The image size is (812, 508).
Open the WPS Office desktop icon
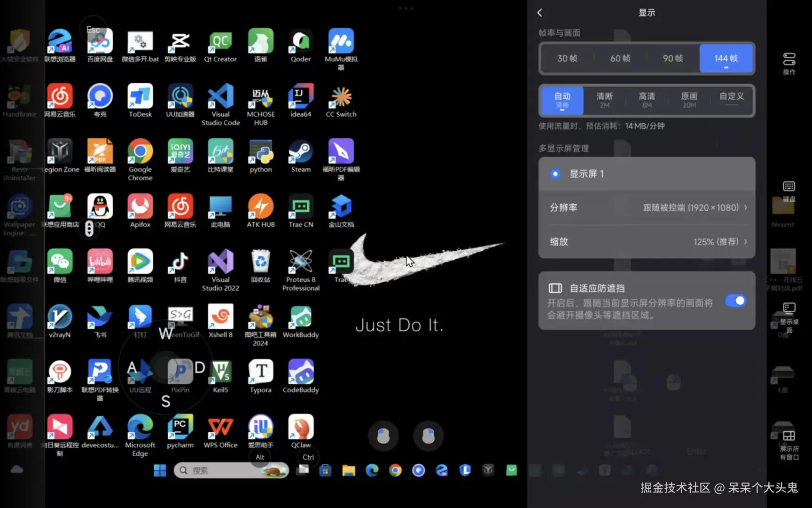(x=220, y=431)
